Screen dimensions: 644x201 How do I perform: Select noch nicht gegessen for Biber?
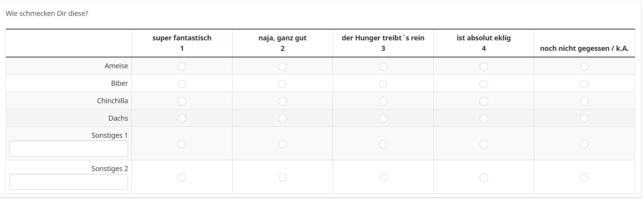(x=584, y=84)
